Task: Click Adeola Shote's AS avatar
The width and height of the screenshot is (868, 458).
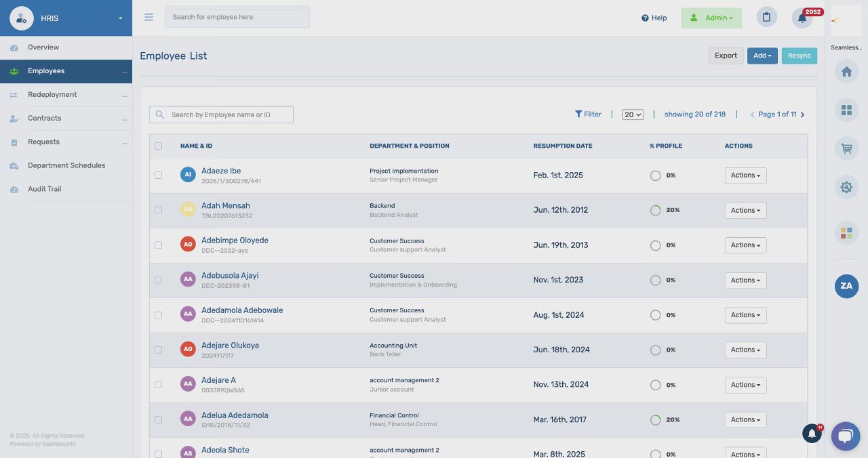Action: click(x=188, y=453)
